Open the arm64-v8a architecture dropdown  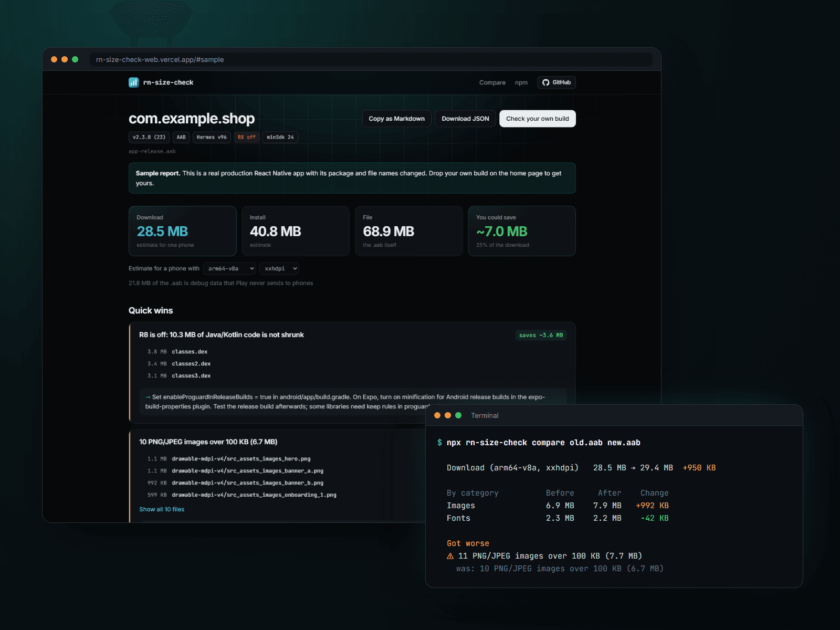[229, 268]
